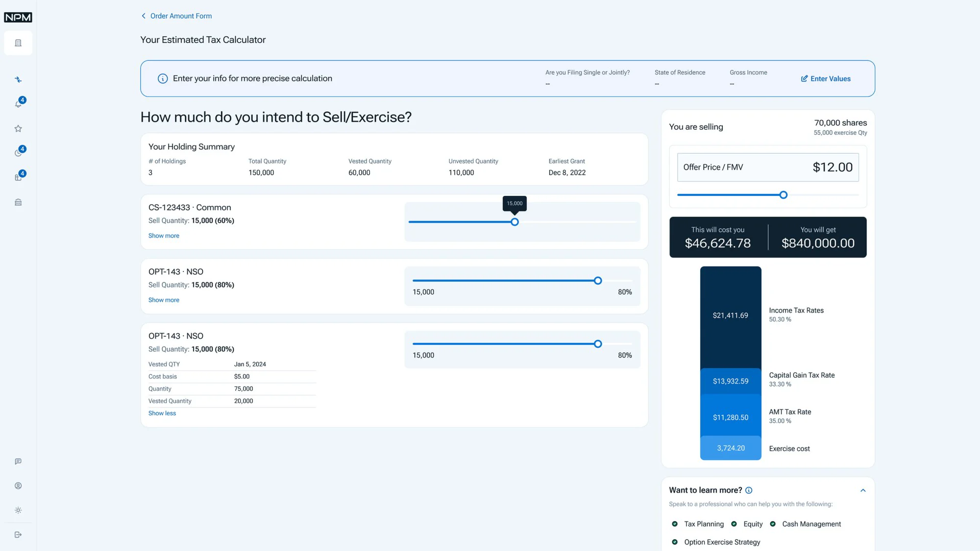Screen dimensions: 980x551
Task: Click the first OPT-143 NSO slider handle
Action: click(598, 281)
